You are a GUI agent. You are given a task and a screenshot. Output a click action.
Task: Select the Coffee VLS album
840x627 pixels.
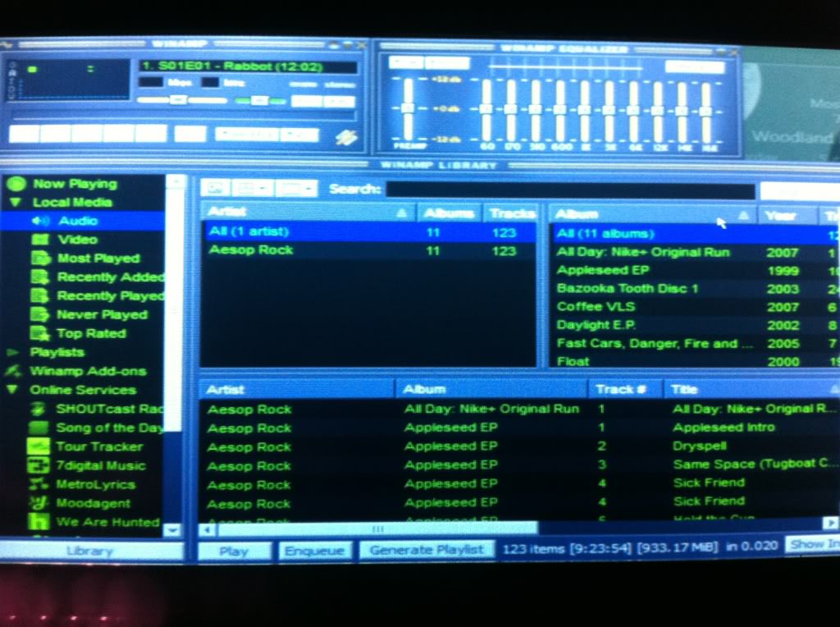[x=696, y=307]
